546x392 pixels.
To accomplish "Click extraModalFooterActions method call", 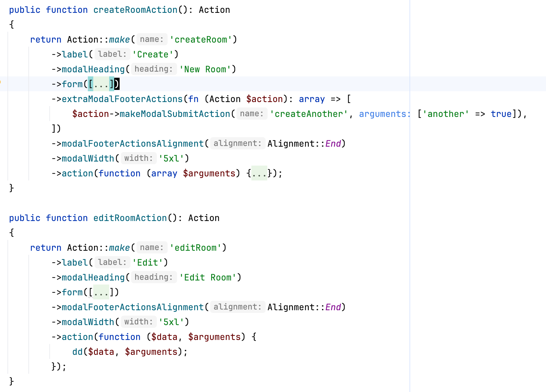I will tap(122, 99).
